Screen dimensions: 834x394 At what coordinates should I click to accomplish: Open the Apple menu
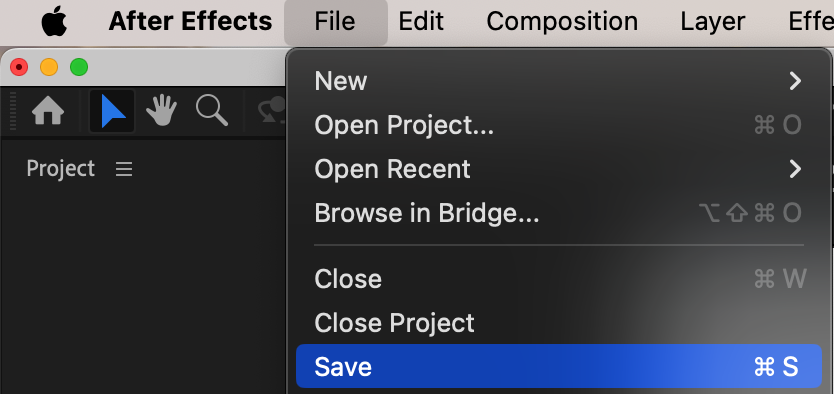click(54, 22)
